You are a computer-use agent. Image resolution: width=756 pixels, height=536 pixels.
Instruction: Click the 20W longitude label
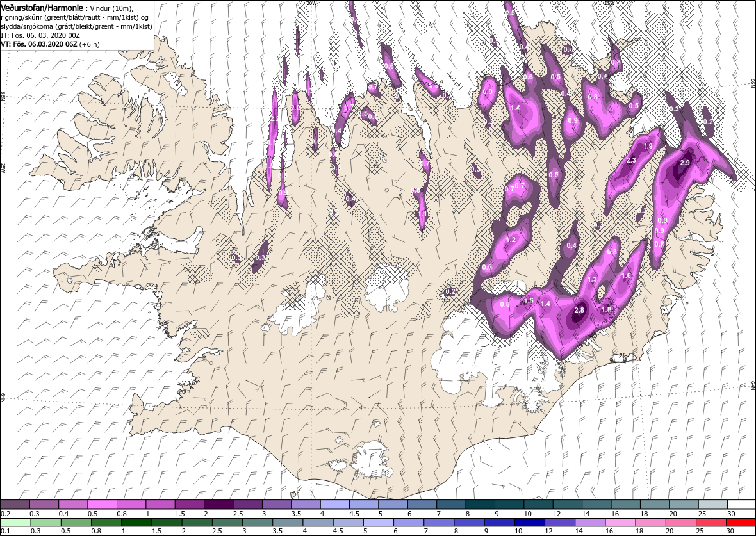pos(312,3)
